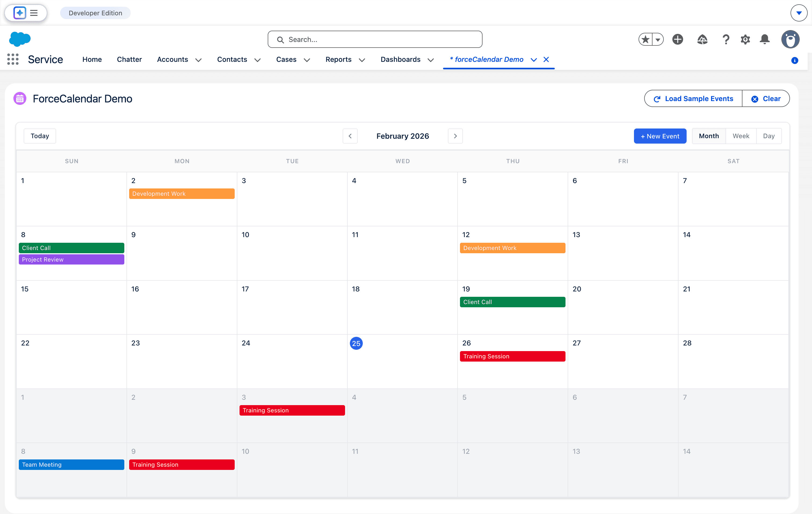Screen dimensions: 812x514
Task: Switch calendar to Week view
Action: click(x=741, y=136)
